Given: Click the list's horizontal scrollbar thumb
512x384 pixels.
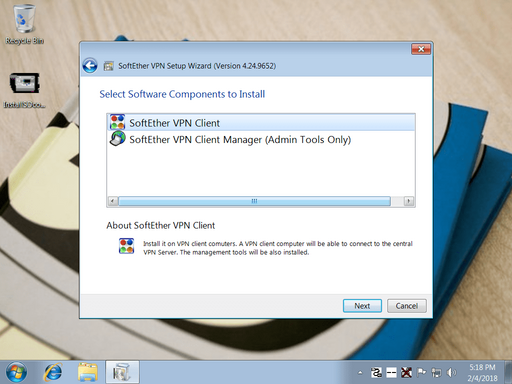Looking at the screenshot, I should coord(254,201).
